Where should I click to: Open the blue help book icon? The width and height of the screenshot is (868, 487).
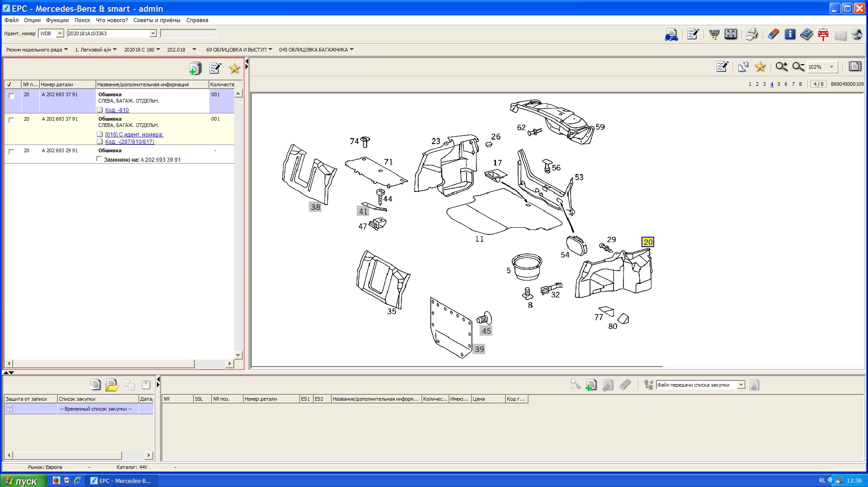tap(806, 34)
